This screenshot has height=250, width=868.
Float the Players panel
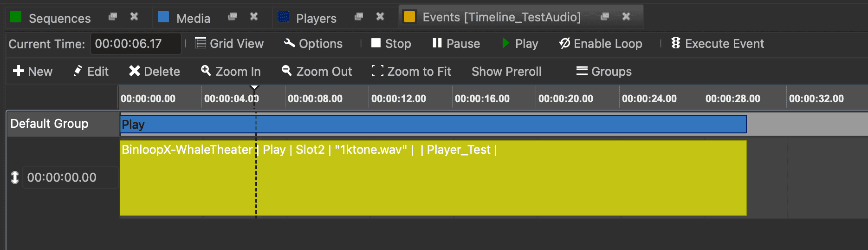[358, 17]
